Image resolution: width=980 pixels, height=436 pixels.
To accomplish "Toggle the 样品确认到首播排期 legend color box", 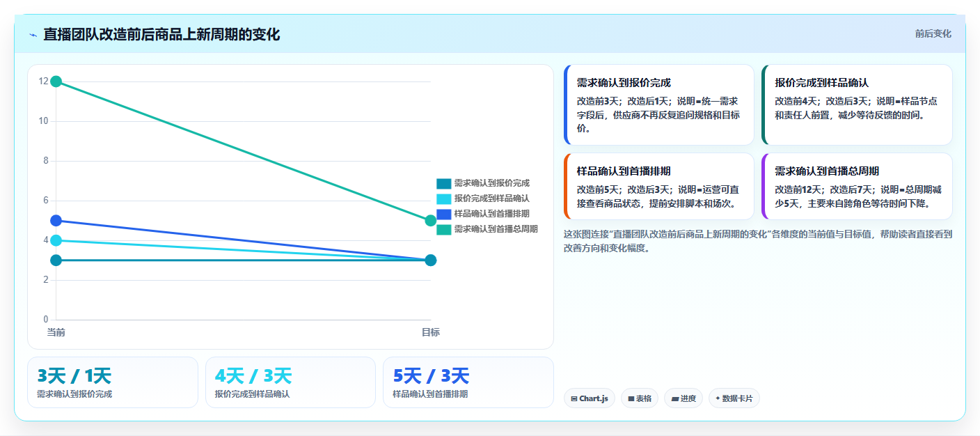I will click(x=443, y=214).
